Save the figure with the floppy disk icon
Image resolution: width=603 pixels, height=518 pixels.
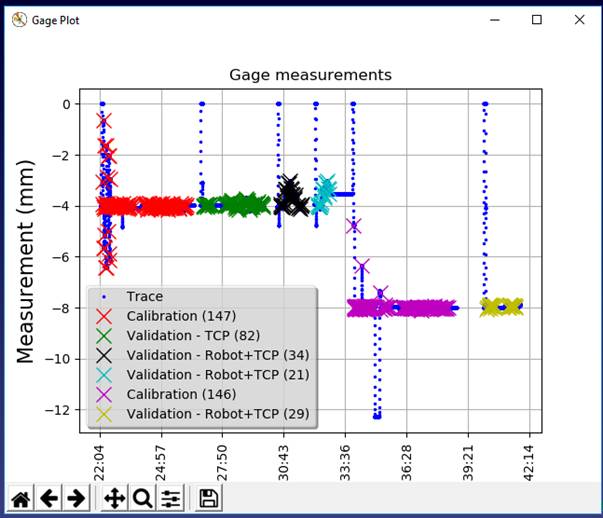click(208, 498)
